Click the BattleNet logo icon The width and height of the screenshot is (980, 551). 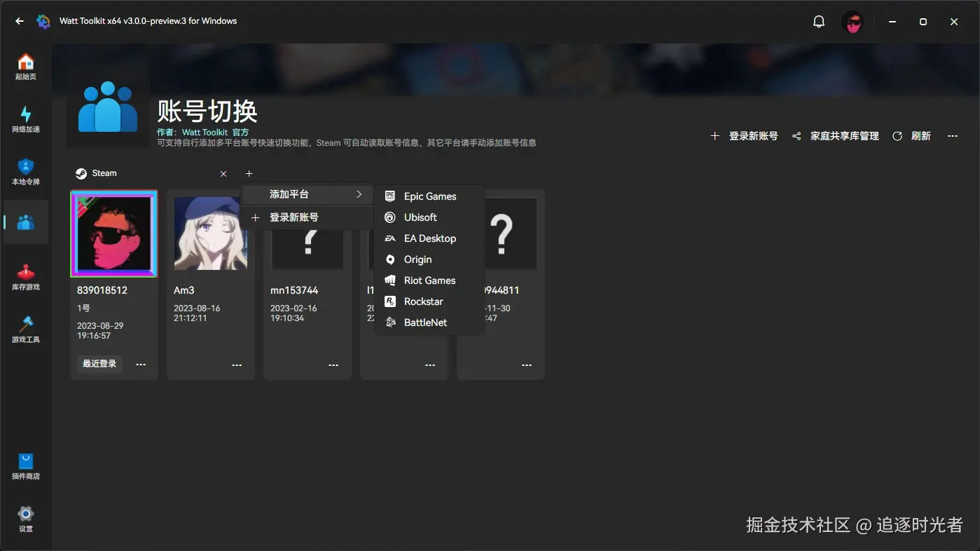(390, 322)
